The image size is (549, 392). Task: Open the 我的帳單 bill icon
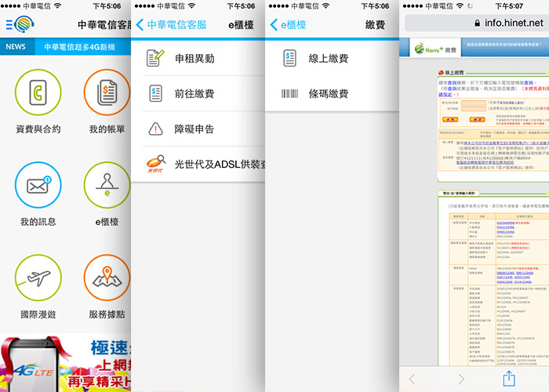click(x=107, y=93)
